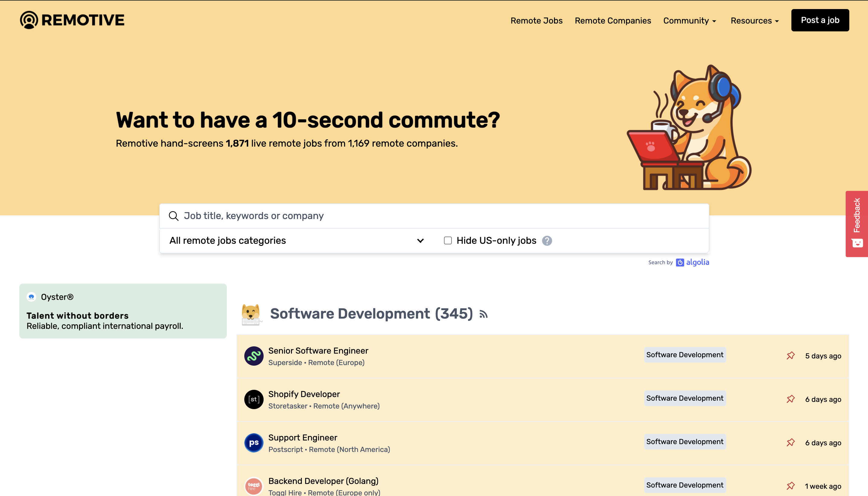
Task: Click the Oyster logo icon
Action: coord(31,297)
